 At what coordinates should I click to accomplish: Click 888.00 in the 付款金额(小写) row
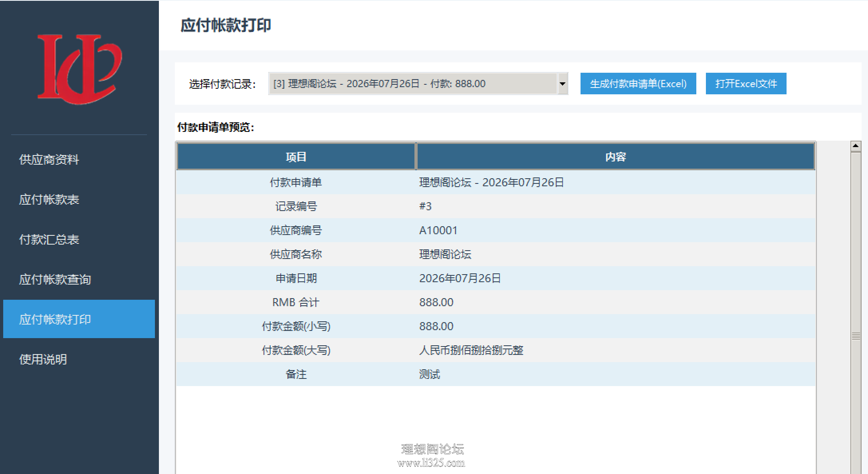coord(436,326)
